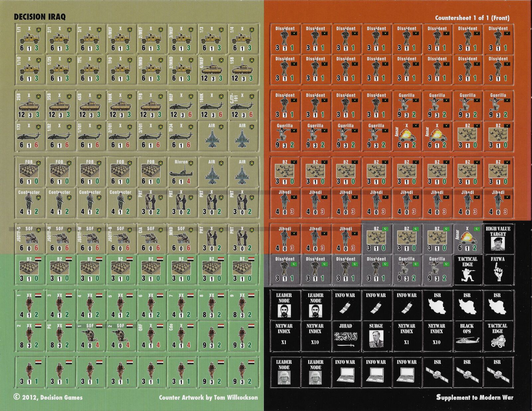Select the Tactical Edge armed-vehicle counter
Image resolution: width=532 pixels, height=411 pixels.
pos(497,336)
